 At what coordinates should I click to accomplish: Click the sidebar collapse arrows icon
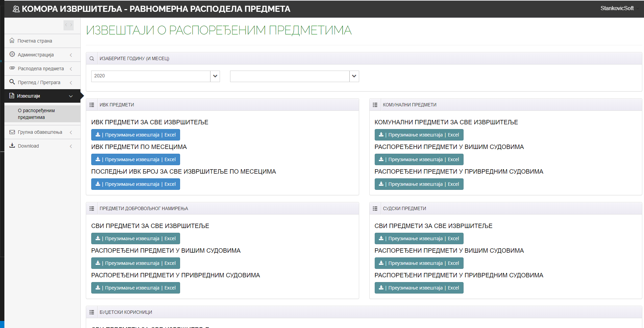(x=69, y=25)
